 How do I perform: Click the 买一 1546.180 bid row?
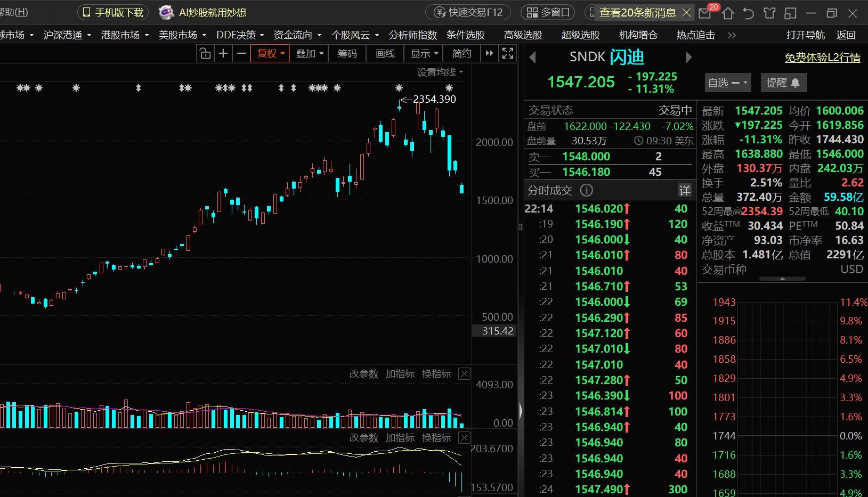click(609, 172)
